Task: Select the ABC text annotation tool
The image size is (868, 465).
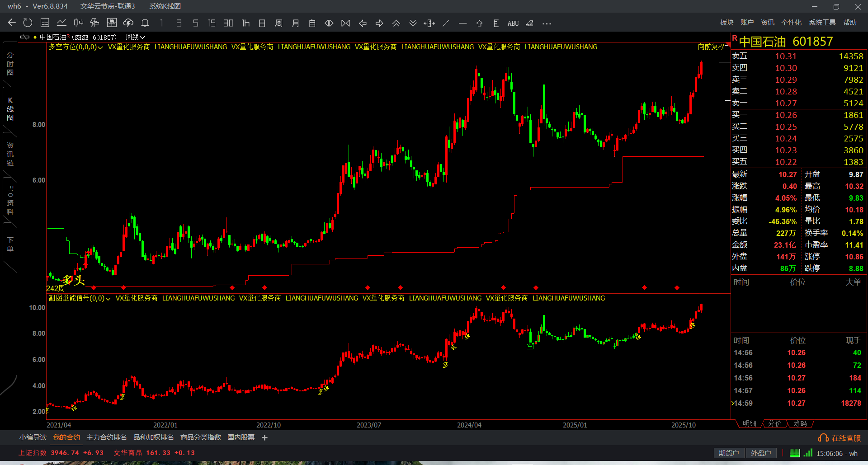Action: pyautogui.click(x=513, y=23)
